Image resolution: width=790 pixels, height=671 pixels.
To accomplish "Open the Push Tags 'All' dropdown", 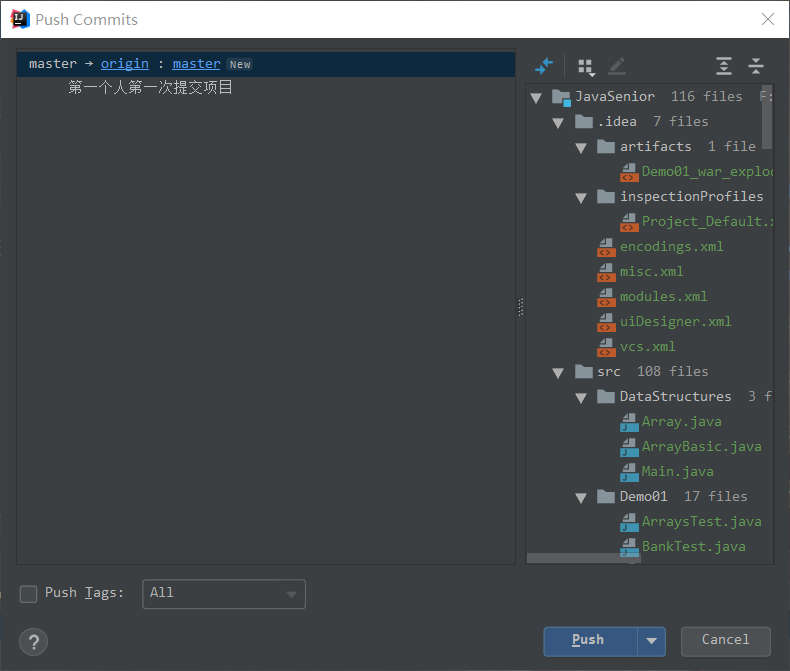I will click(224, 594).
